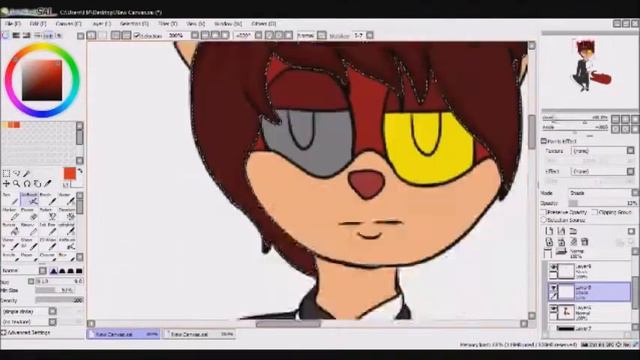Toggle the Paints Effect checkbox
This screenshot has height=360, width=640.
[544, 141]
